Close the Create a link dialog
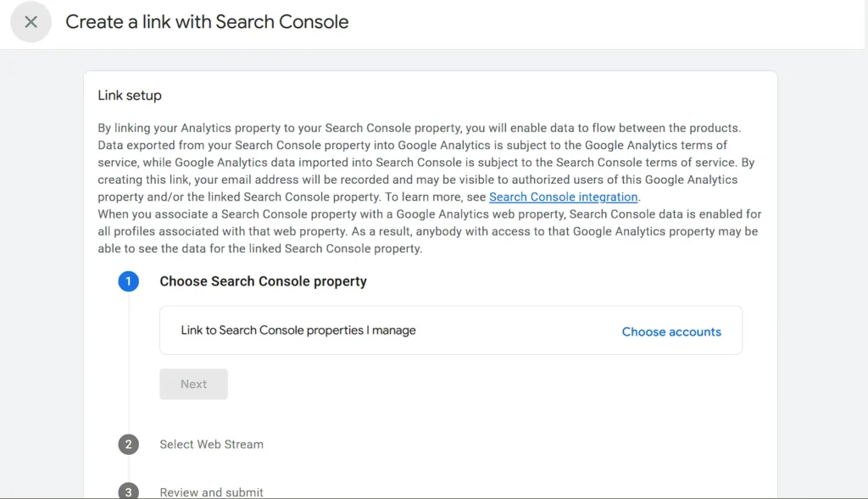 click(x=31, y=22)
